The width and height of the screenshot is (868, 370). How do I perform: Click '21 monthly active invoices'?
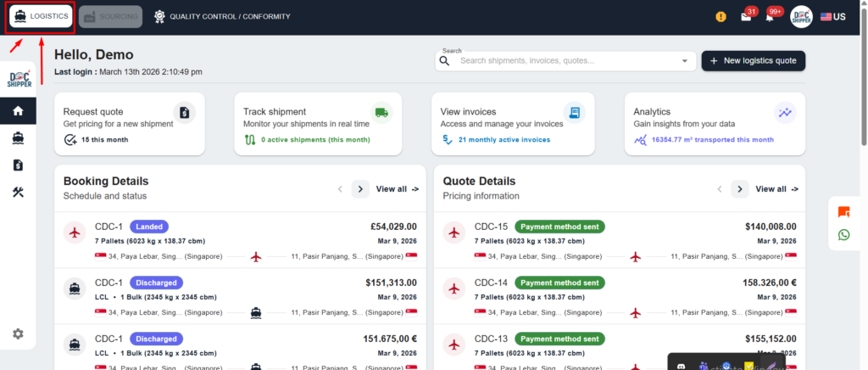click(504, 139)
